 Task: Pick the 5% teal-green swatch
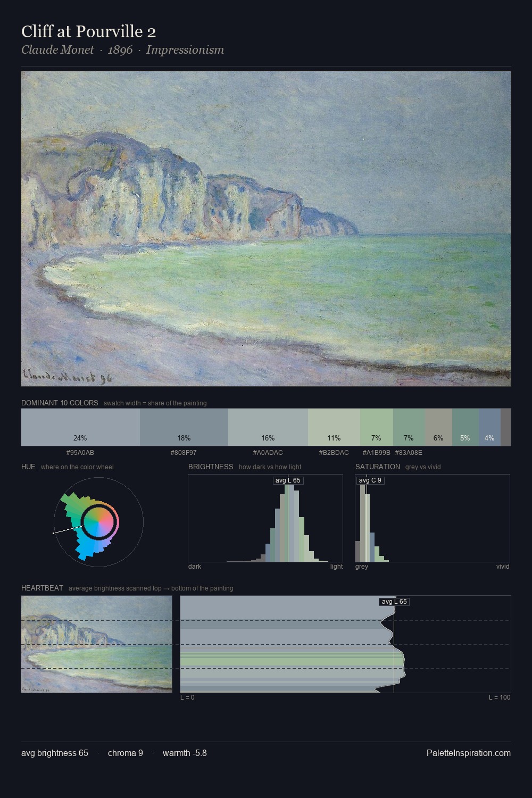(465, 427)
